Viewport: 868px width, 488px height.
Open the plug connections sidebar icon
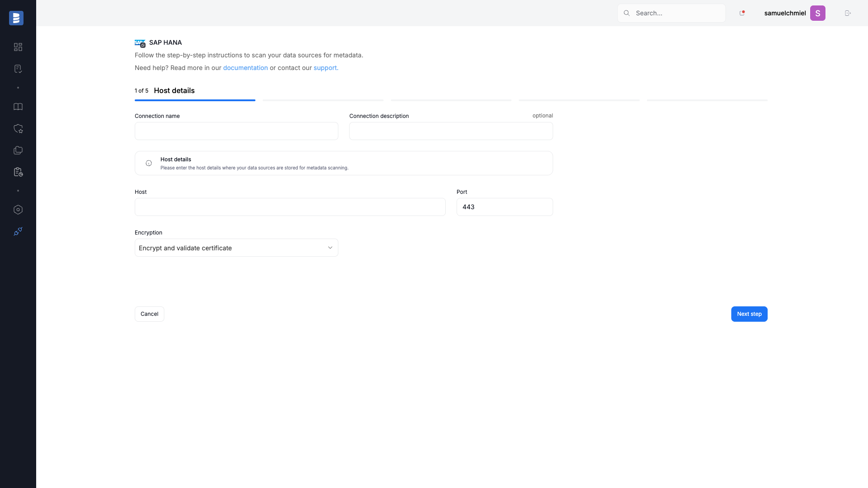(x=18, y=231)
